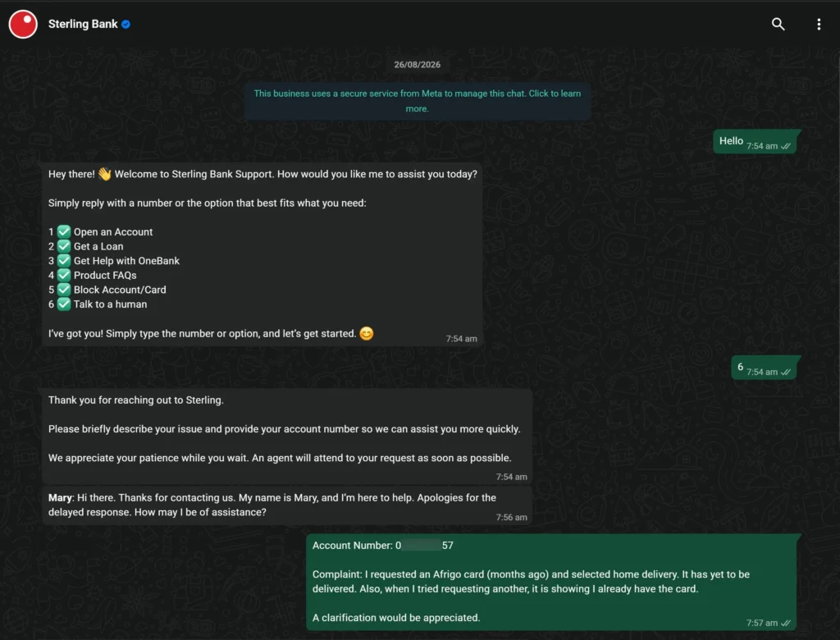The width and height of the screenshot is (840, 640).
Task: Click 'Simply reply with a number' instruction text
Action: 208,203
